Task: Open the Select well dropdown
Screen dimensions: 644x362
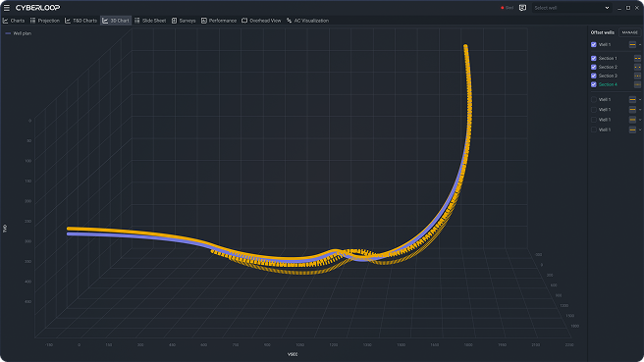Action: point(571,8)
